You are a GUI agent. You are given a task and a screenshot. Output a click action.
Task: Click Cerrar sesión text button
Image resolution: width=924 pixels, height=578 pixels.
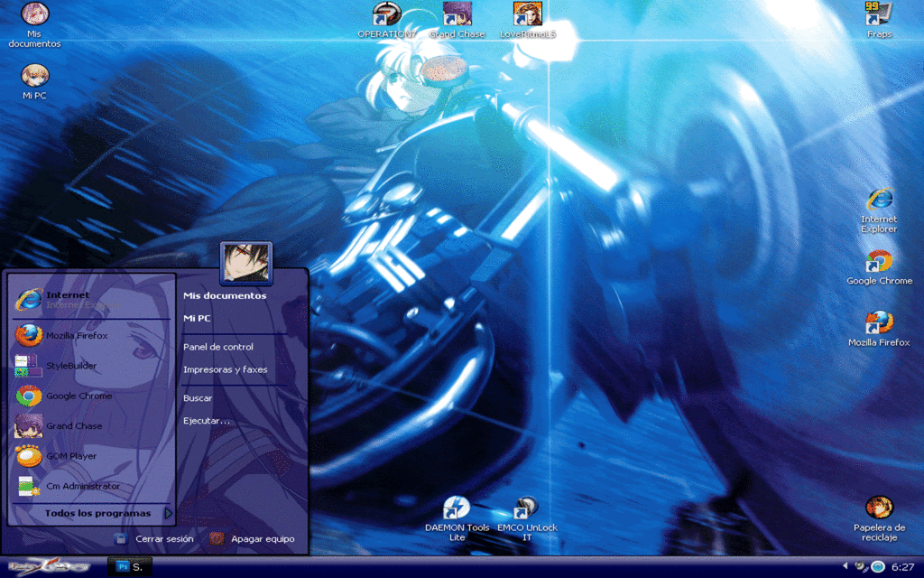coord(164,538)
